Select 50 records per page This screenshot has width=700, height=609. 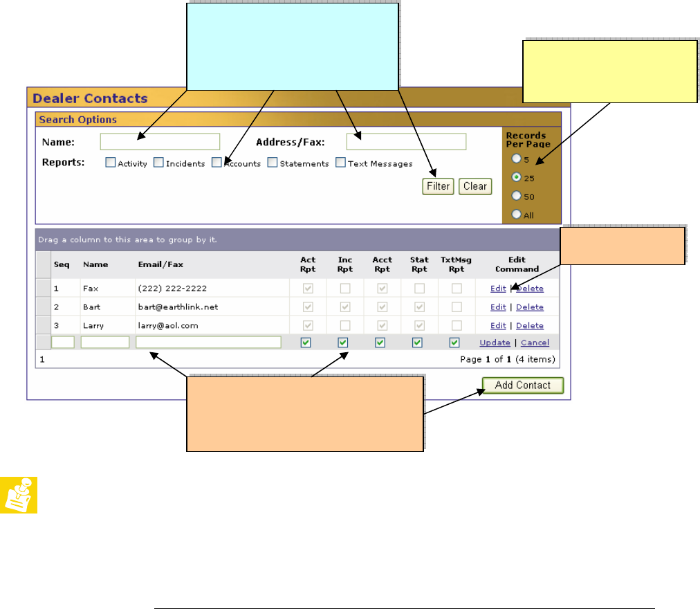click(517, 196)
